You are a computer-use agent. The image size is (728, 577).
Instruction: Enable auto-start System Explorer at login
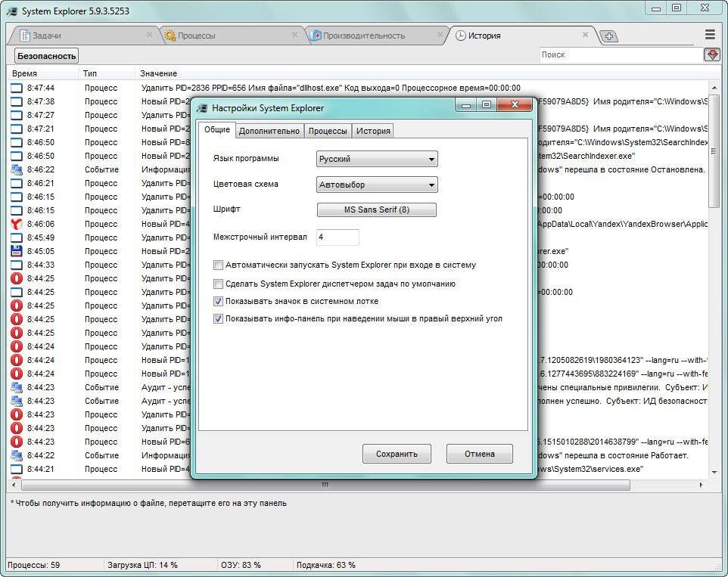coord(218,265)
